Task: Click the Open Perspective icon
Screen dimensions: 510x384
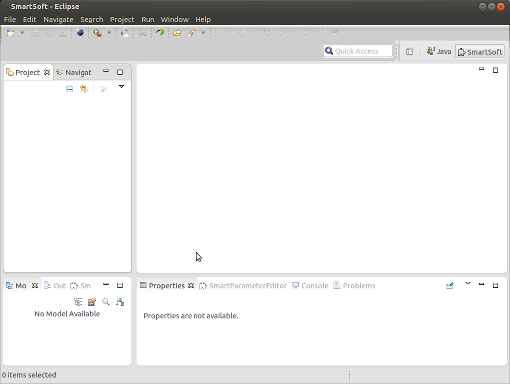Action: 410,51
